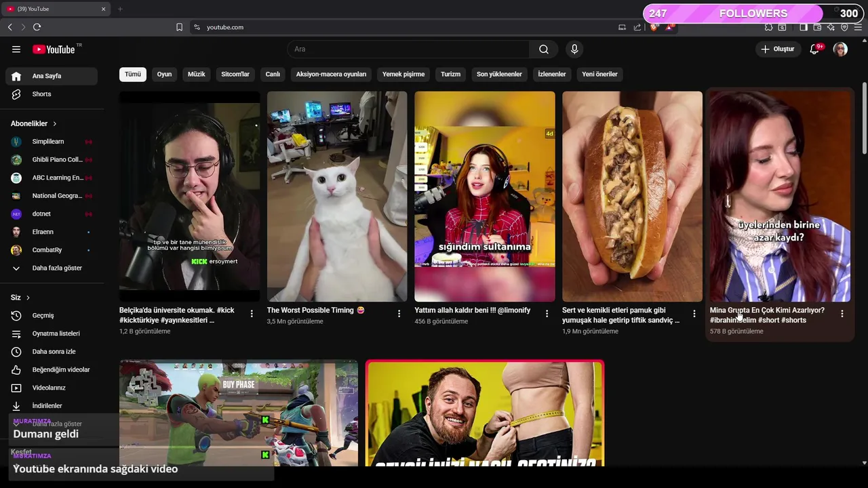Image resolution: width=868 pixels, height=488 pixels.
Task: Select the Oyun filter chip
Action: point(165,74)
